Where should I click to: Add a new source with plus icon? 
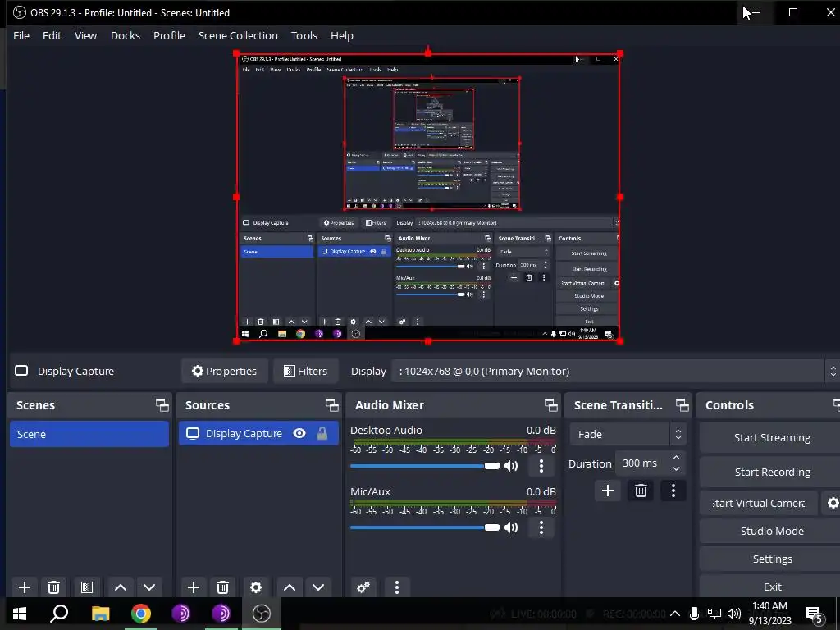[194, 587]
